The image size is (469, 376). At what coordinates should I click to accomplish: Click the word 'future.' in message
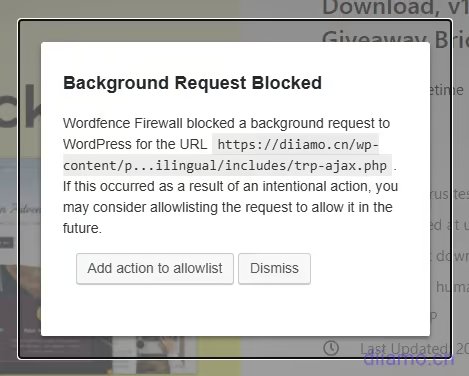(x=82, y=228)
